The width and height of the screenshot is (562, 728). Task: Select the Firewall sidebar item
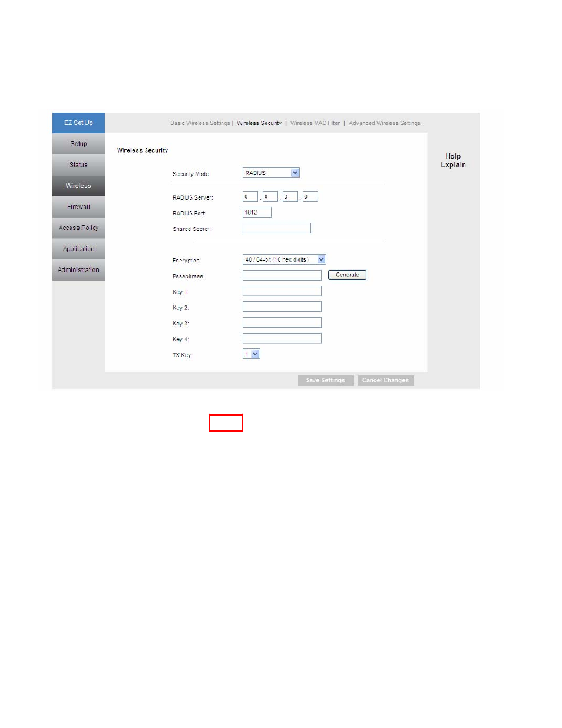(78, 207)
